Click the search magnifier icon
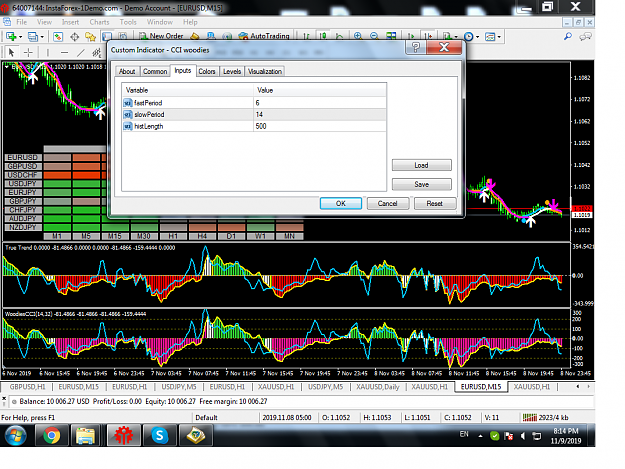This screenshot has width=625, height=469. click(x=568, y=37)
